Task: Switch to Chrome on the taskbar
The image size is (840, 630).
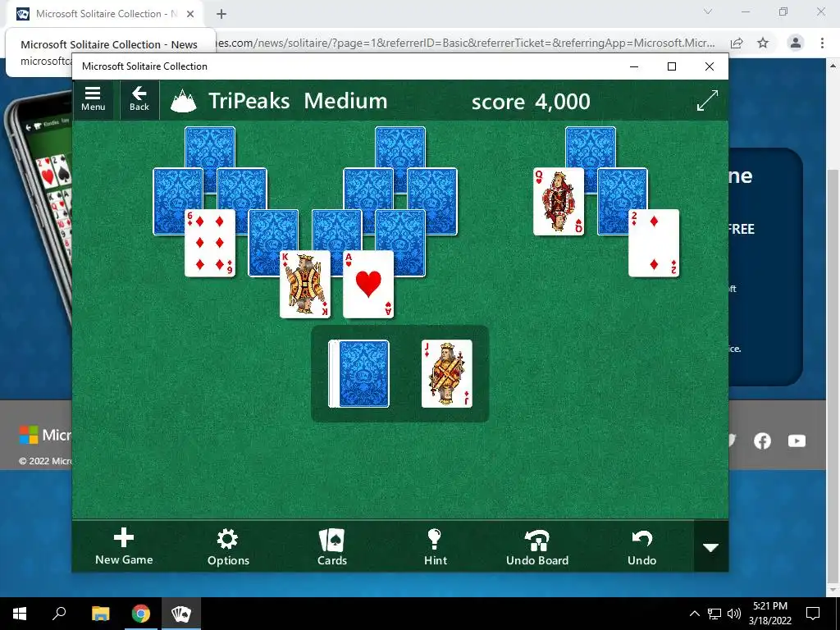Action: pos(141,614)
